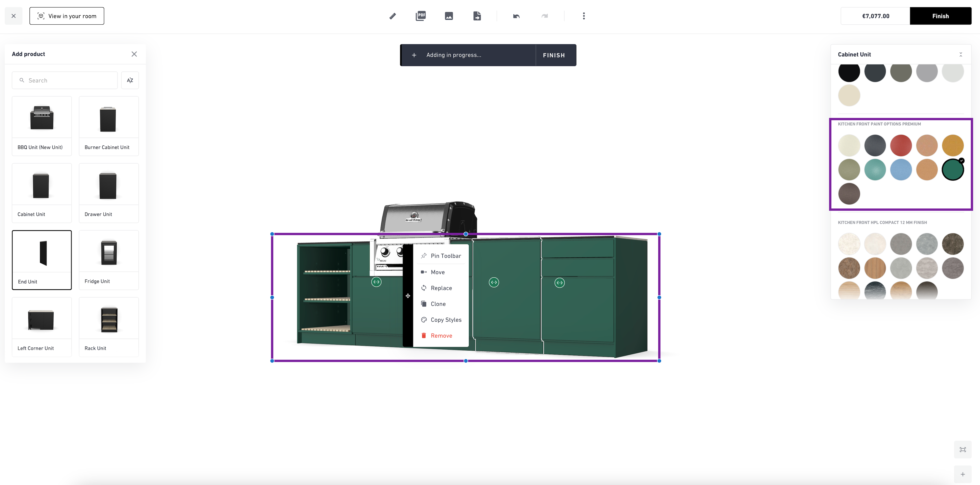Open View in your room
This screenshot has height=485, width=980.
point(66,16)
